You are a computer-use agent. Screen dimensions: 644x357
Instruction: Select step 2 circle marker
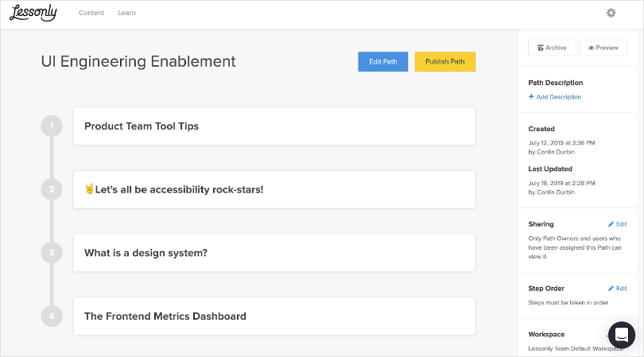click(51, 189)
